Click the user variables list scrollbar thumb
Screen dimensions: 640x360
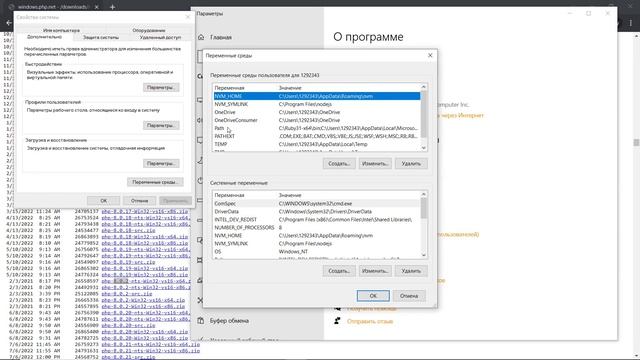click(x=424, y=114)
